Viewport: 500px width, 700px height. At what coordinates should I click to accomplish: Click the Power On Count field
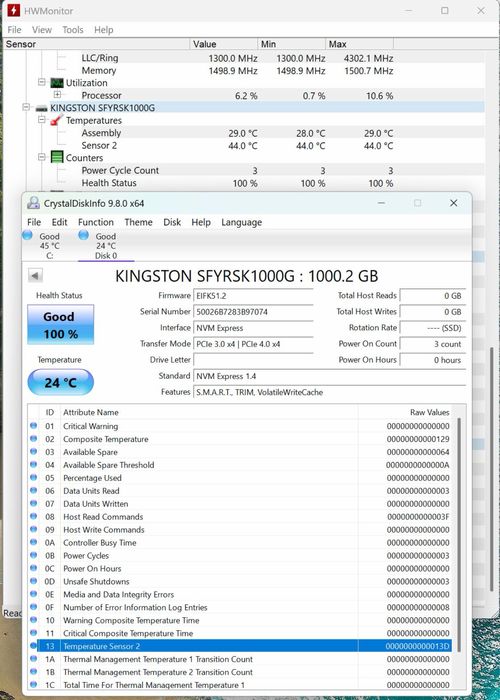tap(432, 344)
